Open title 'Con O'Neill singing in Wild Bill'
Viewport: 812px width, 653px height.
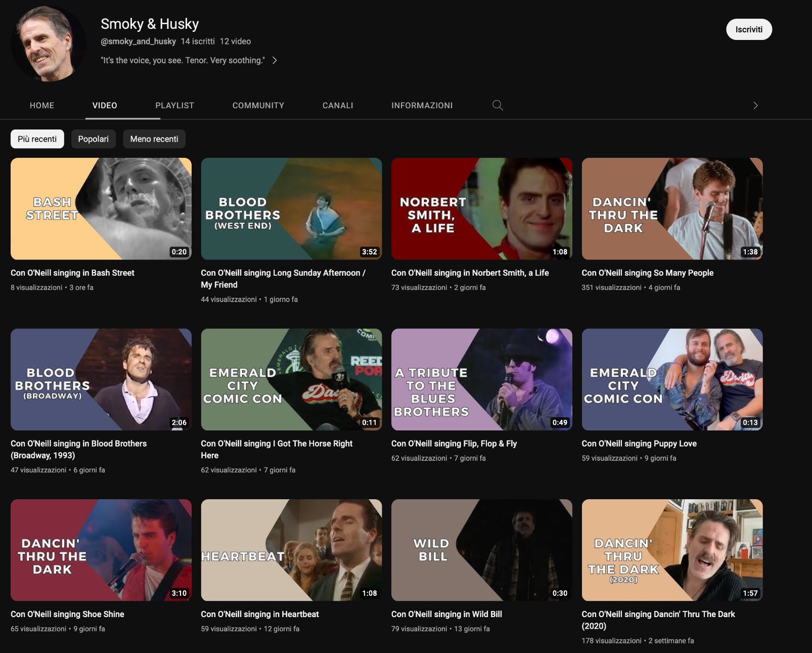(446, 614)
